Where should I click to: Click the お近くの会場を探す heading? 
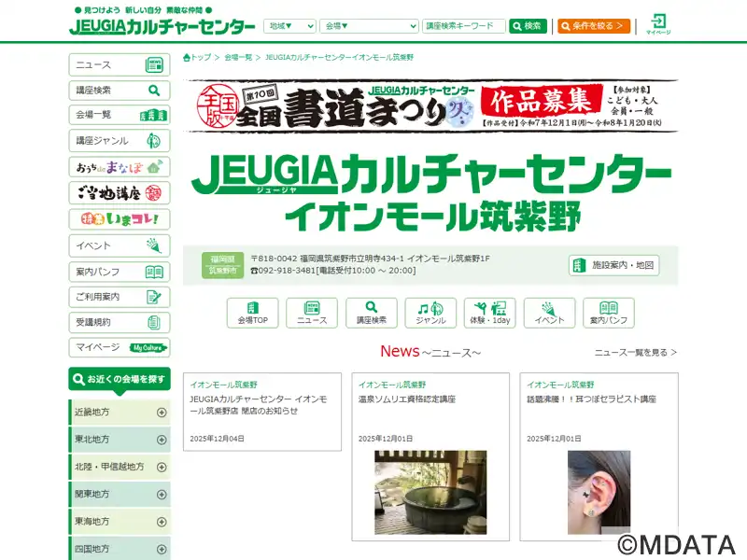(120, 380)
